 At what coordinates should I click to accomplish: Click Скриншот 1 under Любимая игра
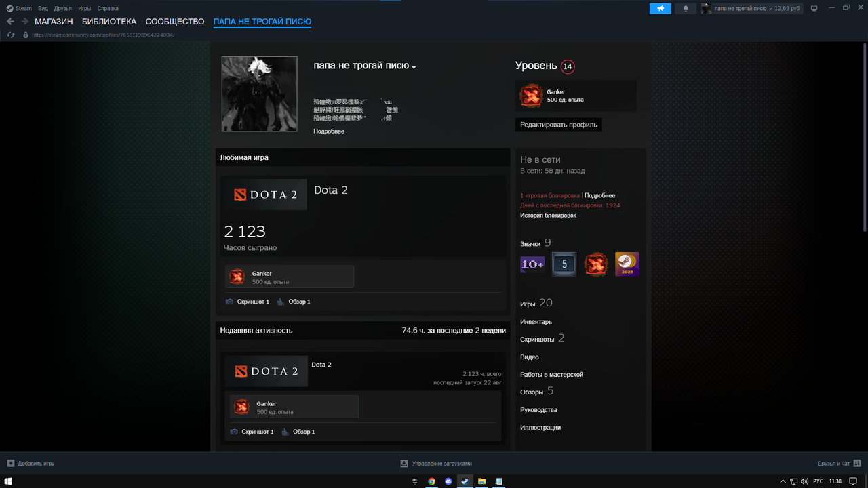pyautogui.click(x=248, y=302)
